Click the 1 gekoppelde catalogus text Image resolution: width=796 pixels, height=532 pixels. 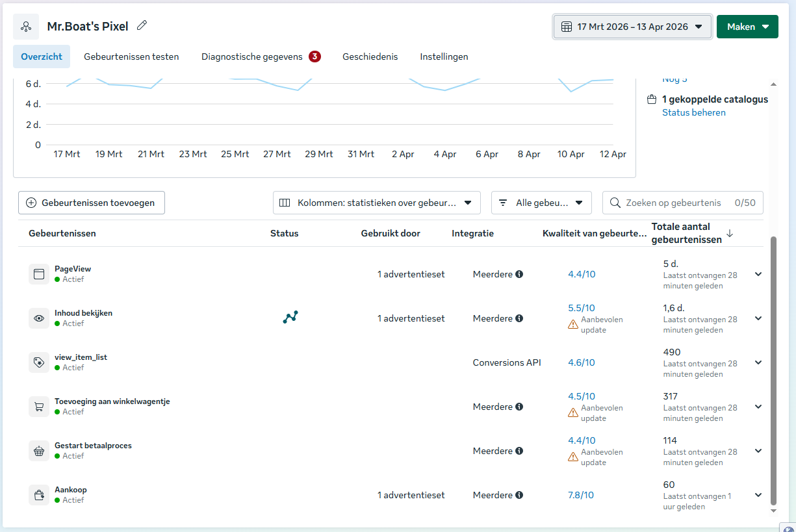715,99
